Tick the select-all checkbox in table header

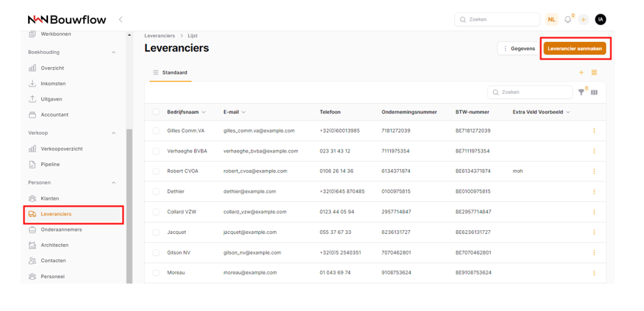click(156, 112)
